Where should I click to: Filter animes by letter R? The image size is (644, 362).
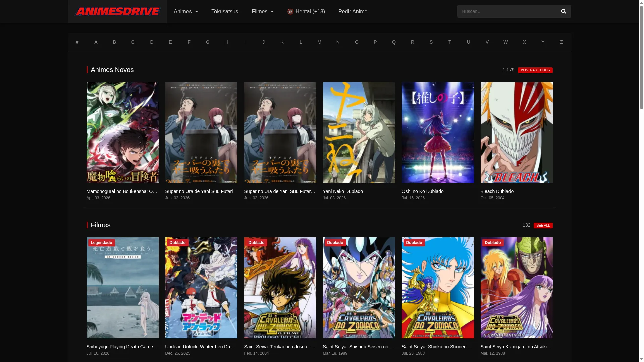click(413, 42)
